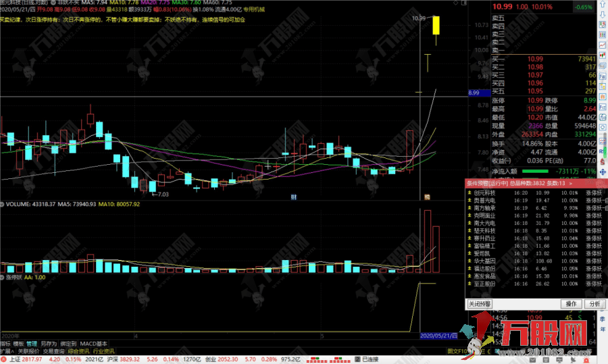Open the red line-chart icon in sidebar

pos(603,45)
